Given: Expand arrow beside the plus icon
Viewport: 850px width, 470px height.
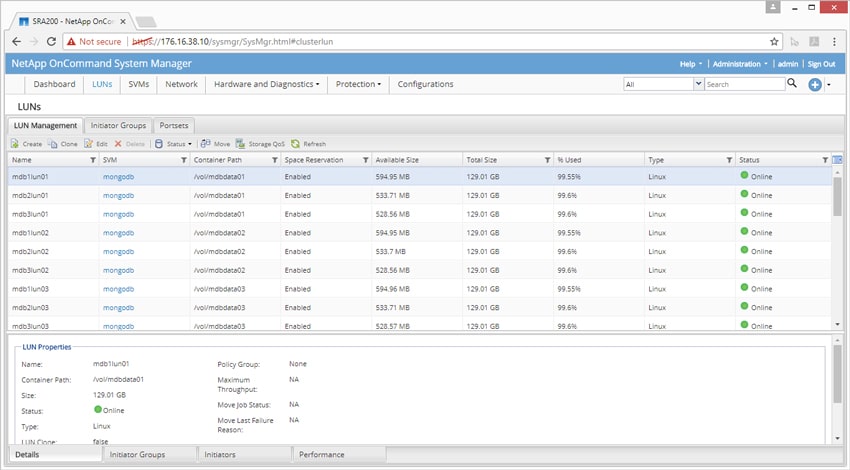Looking at the screenshot, I should pos(828,85).
